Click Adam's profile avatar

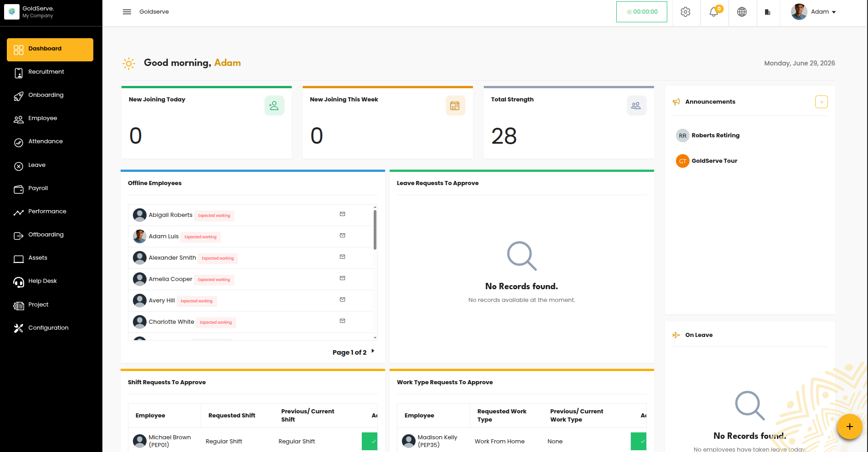[799, 12]
